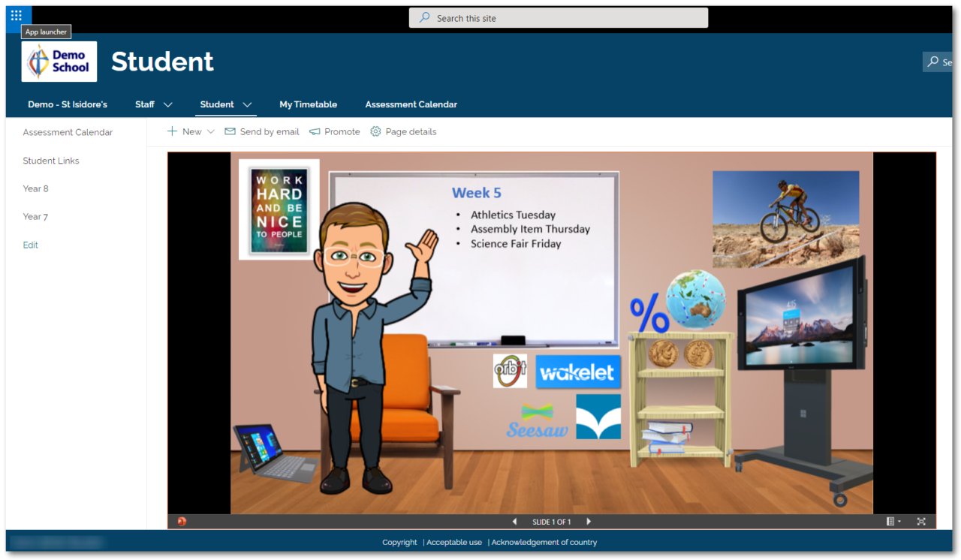The width and height of the screenshot is (961, 560).
Task: Click the Wakelet icon in the slide
Action: [x=578, y=372]
